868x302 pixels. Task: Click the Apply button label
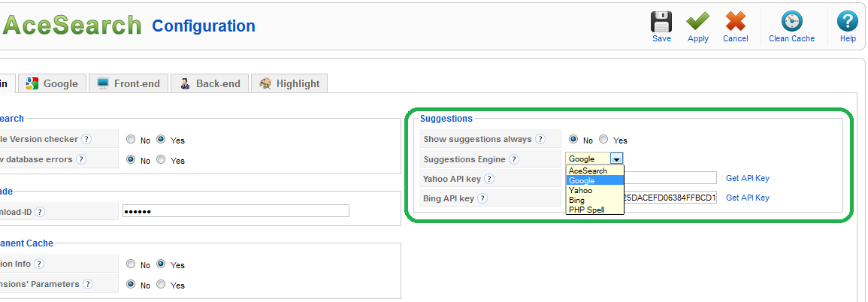[x=698, y=39]
